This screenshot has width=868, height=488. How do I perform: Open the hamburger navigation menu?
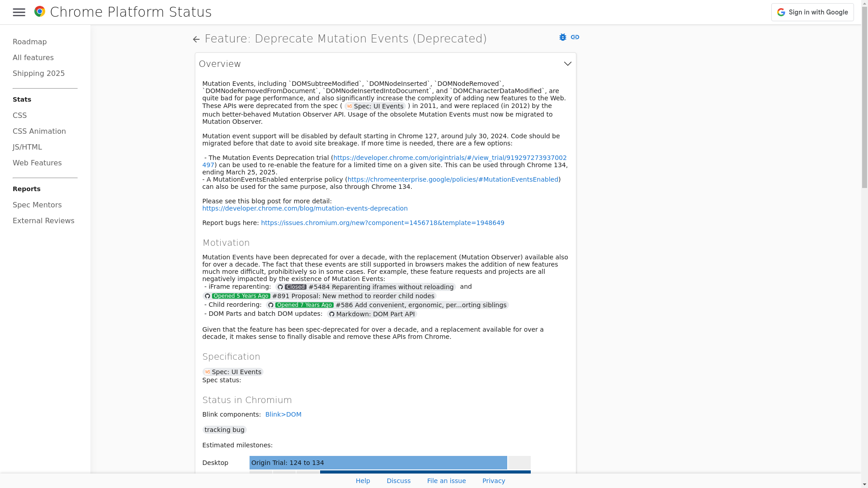coord(19,12)
